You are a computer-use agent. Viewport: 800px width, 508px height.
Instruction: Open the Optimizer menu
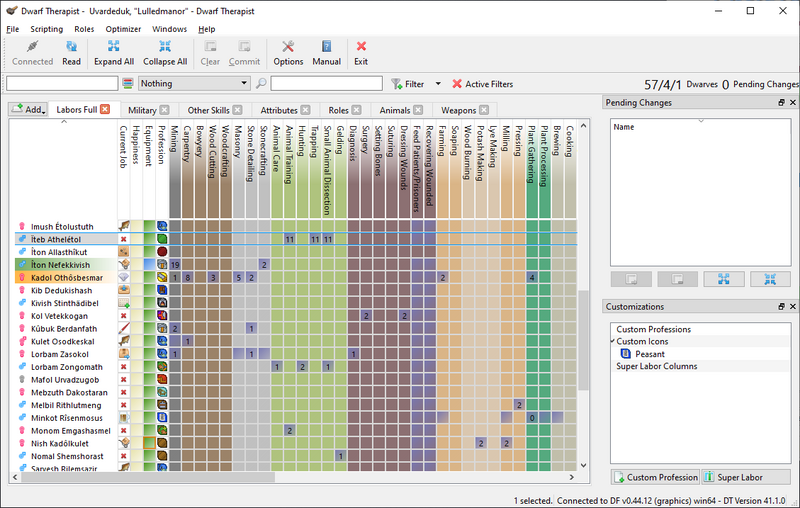123,29
